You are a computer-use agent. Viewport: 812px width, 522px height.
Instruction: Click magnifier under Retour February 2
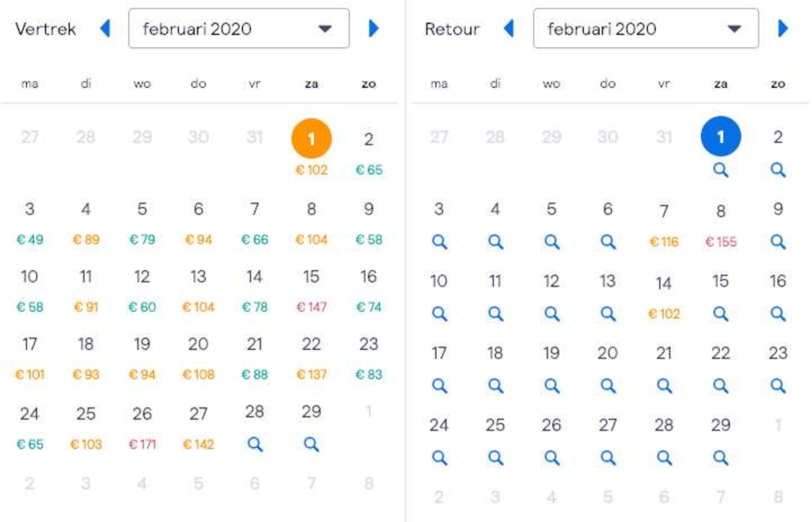[778, 170]
